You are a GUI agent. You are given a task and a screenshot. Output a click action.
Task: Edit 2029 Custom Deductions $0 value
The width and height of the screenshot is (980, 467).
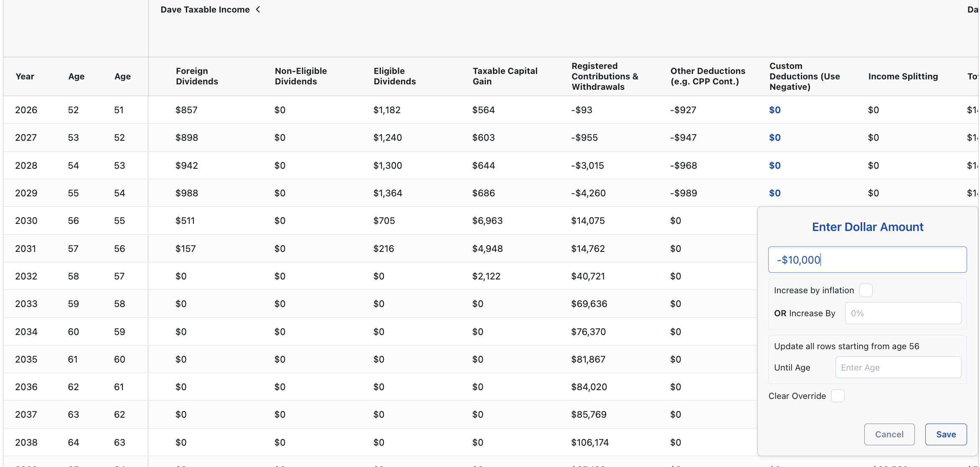[x=774, y=193]
